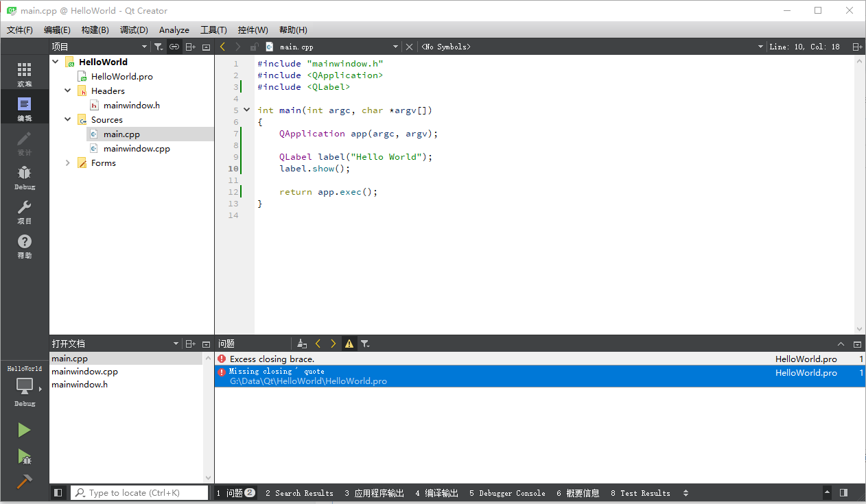The height and width of the screenshot is (504, 866).
Task: Toggle the right sidebar visibility
Action: 843,492
